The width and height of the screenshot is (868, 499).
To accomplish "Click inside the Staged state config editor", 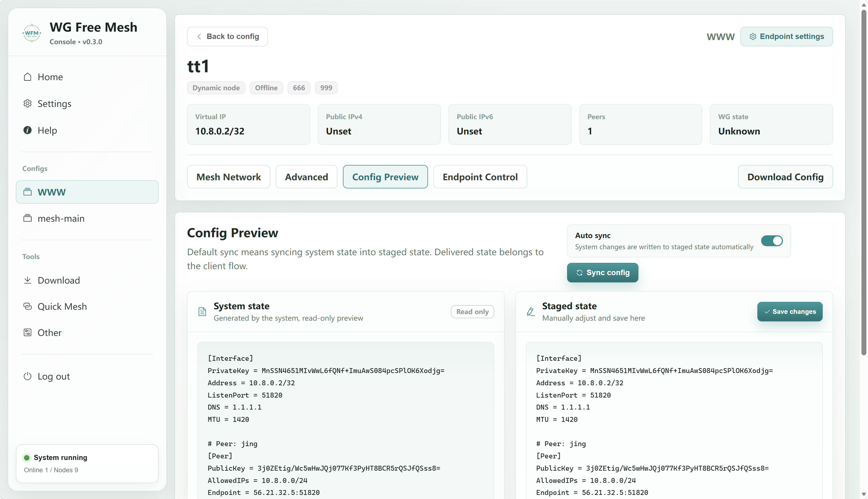I will 674,420.
